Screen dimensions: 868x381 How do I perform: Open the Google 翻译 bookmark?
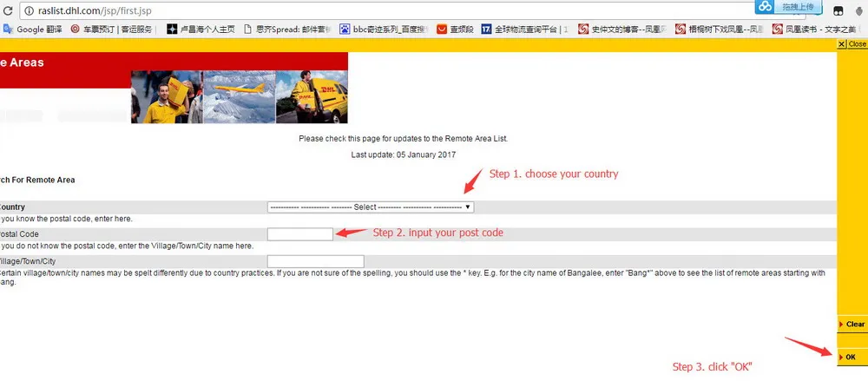[x=33, y=29]
